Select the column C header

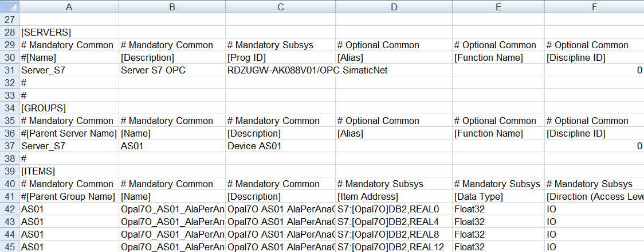280,7
